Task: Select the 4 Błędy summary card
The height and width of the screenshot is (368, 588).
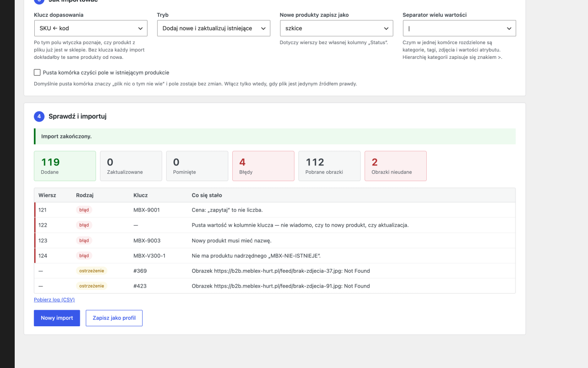Action: [x=263, y=166]
